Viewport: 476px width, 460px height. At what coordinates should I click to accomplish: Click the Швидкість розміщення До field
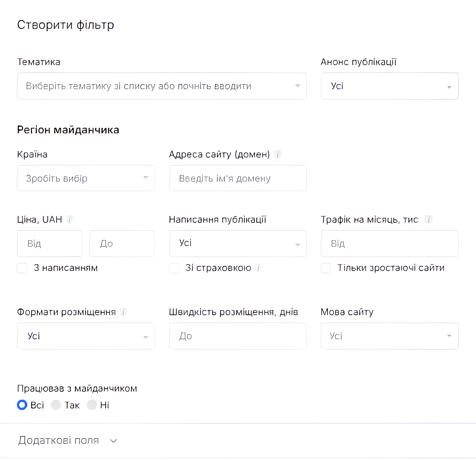tap(238, 336)
